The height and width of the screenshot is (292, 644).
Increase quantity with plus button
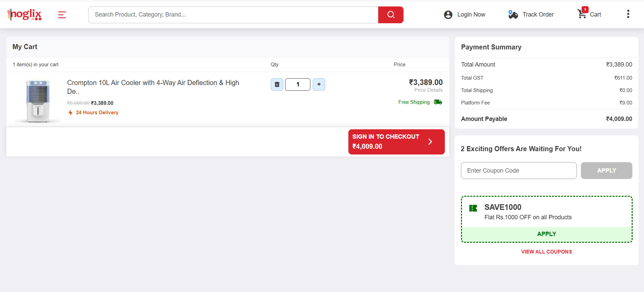click(x=319, y=84)
